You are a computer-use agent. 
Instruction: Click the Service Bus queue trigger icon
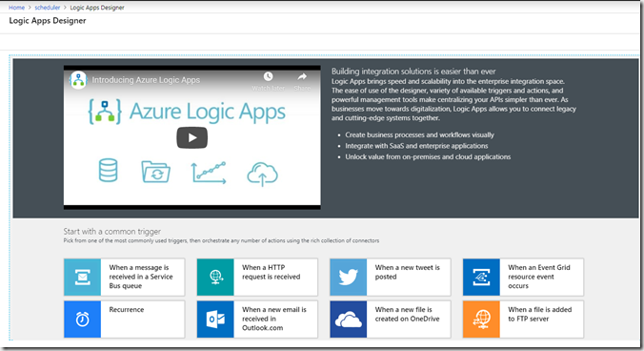click(82, 277)
